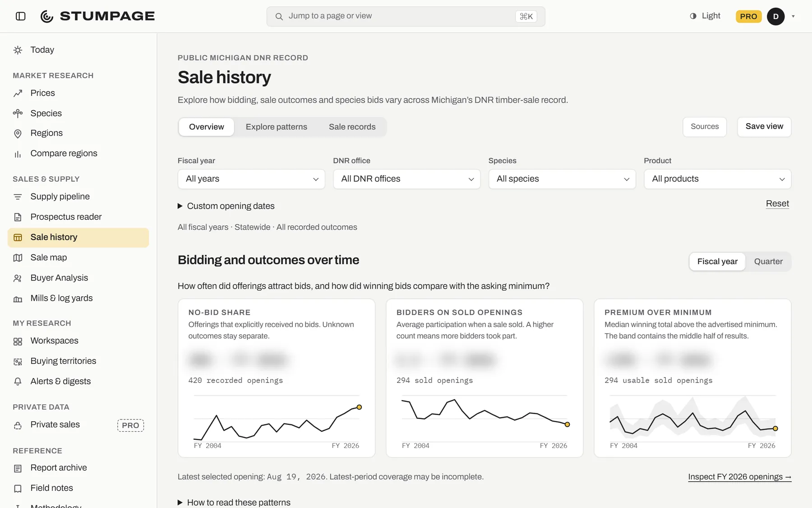Screen dimensions: 812x508
Task: Open the Sale records tab
Action: coord(352,127)
